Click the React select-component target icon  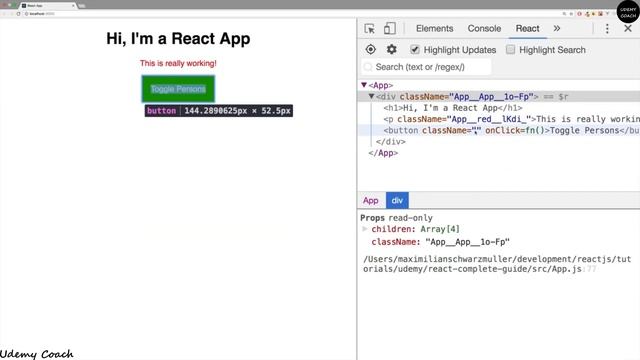click(371, 49)
